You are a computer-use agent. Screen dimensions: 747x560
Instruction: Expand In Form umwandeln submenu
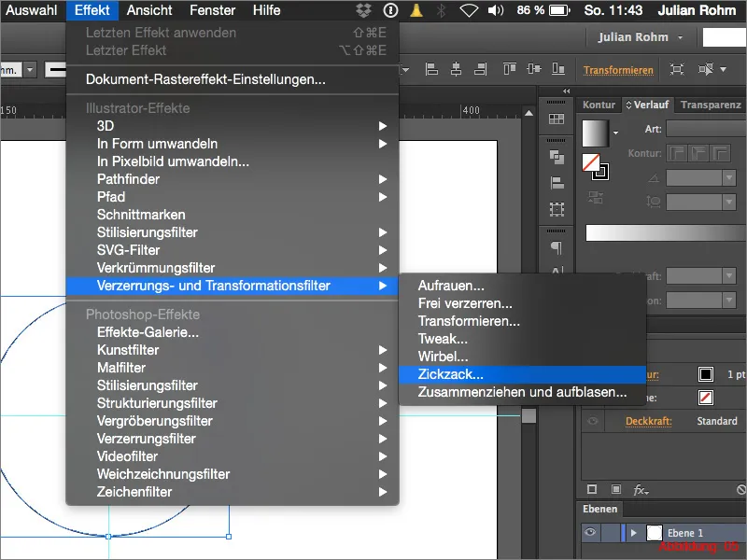coord(232,144)
